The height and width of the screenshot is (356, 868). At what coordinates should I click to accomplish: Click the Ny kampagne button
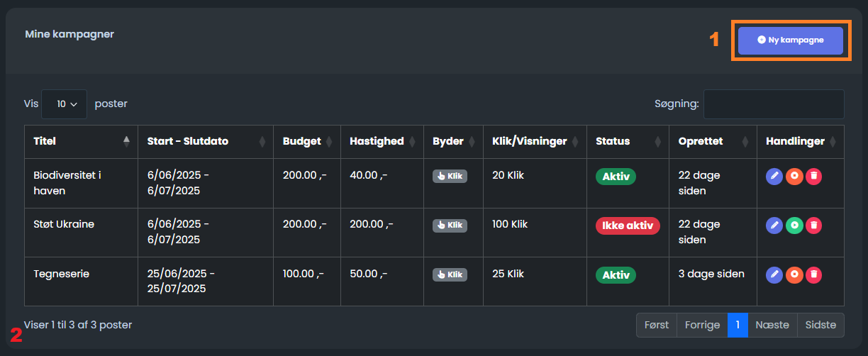pos(791,40)
